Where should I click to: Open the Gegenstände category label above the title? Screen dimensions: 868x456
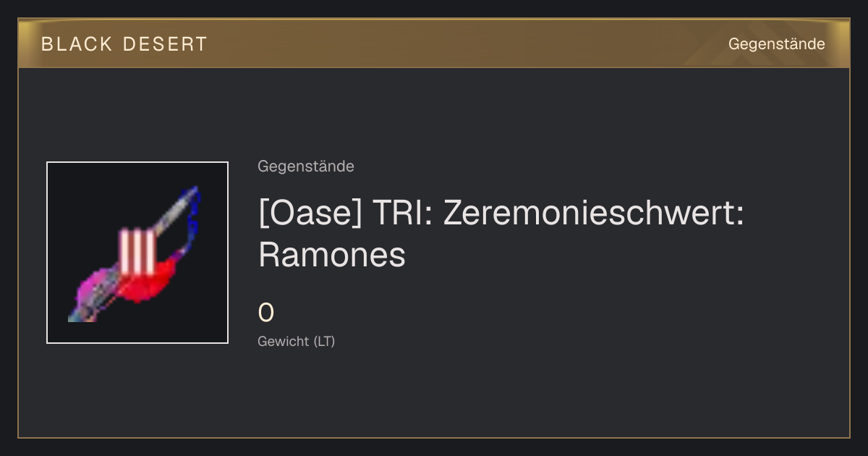pos(306,166)
